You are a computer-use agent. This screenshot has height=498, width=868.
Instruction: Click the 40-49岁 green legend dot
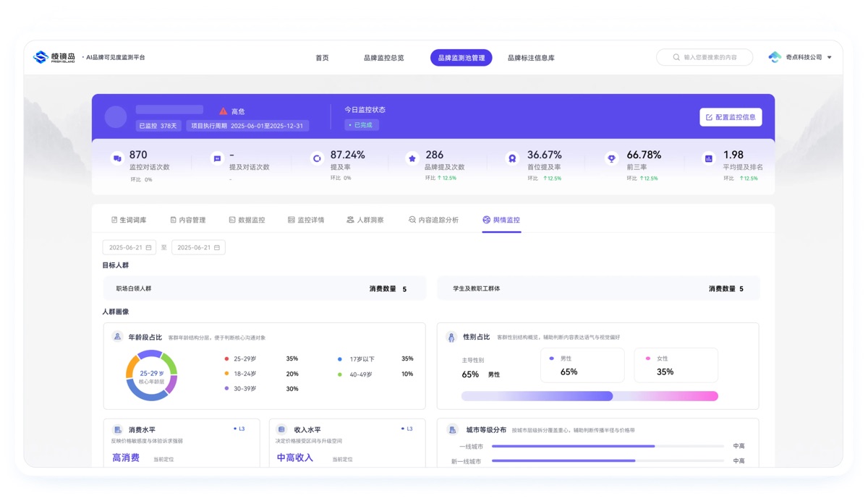(340, 374)
